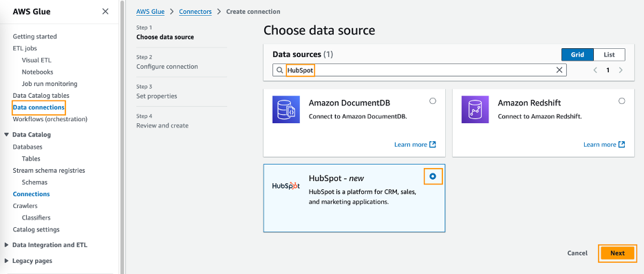
Task: Select the HubSpot radio button
Action: [433, 176]
